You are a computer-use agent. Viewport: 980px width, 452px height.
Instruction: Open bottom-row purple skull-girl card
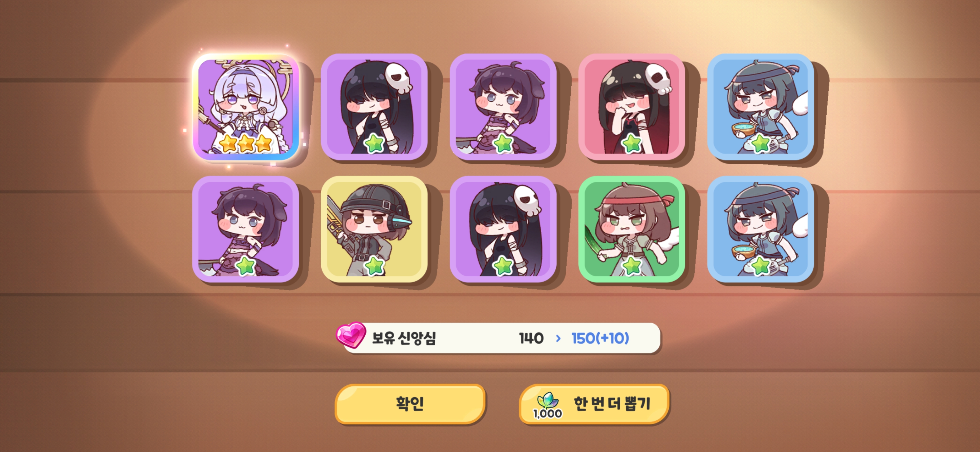503,229
